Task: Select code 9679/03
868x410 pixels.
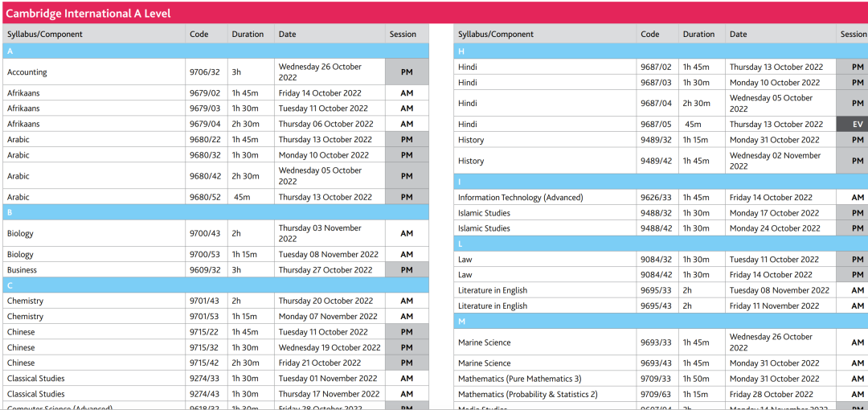Action: (205, 109)
